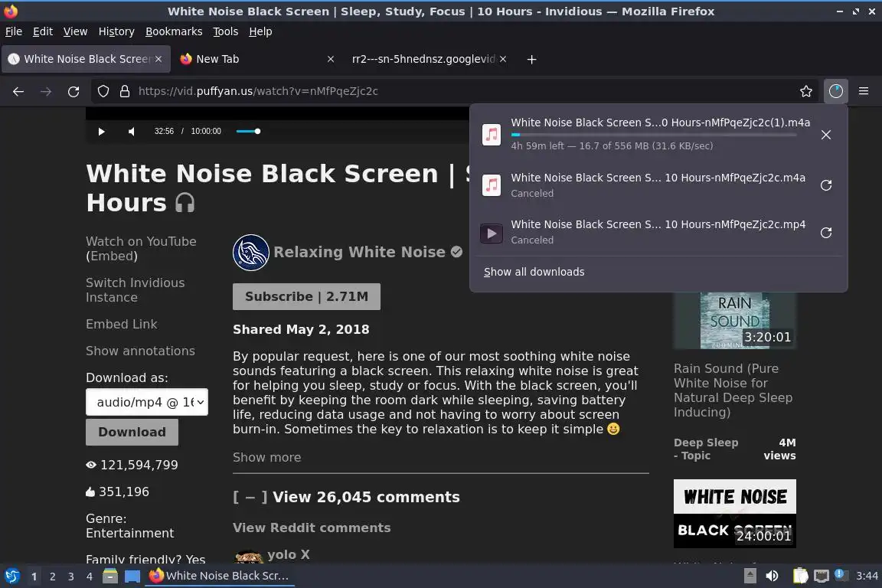The image size is (882, 588).
Task: Click Show annotations
Action: coord(140,351)
